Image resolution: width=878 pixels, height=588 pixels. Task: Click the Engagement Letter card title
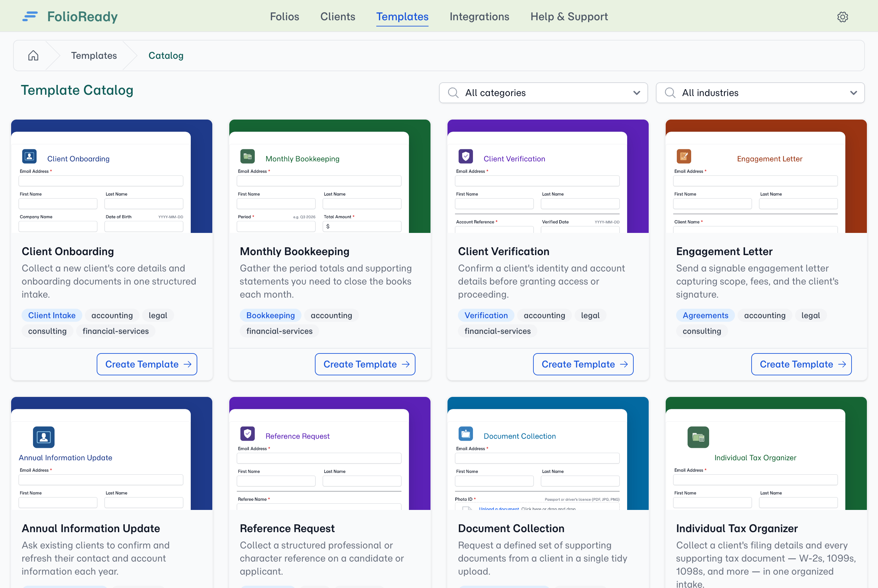[x=724, y=251]
